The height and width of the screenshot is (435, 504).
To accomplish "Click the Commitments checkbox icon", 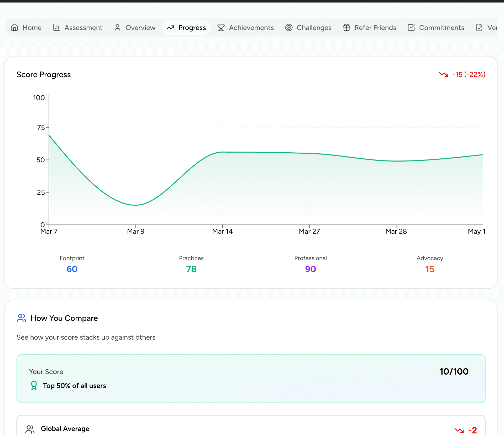I will (x=411, y=28).
